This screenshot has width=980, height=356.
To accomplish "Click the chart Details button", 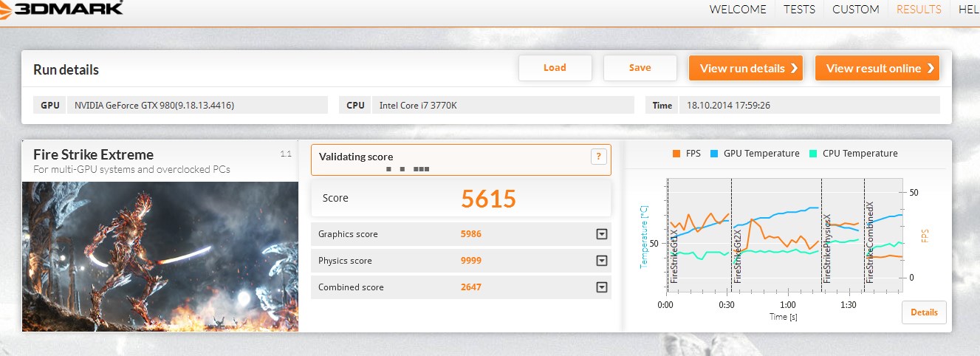I will coord(924,312).
